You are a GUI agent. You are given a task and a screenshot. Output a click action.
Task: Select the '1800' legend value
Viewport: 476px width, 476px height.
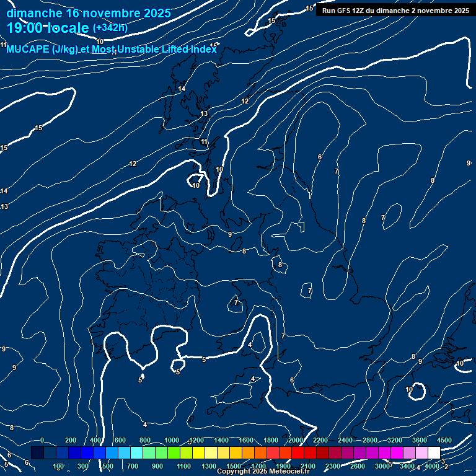click(271, 440)
